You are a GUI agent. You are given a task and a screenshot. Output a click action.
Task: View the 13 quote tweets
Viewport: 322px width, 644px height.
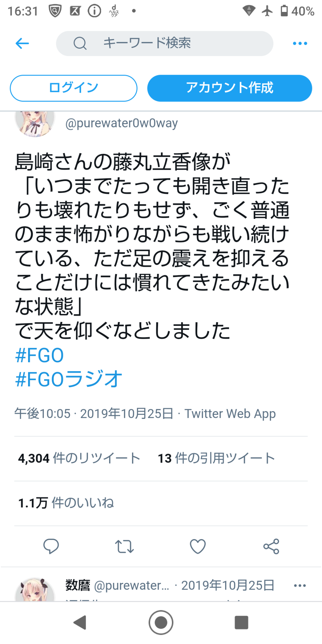pos(216,458)
